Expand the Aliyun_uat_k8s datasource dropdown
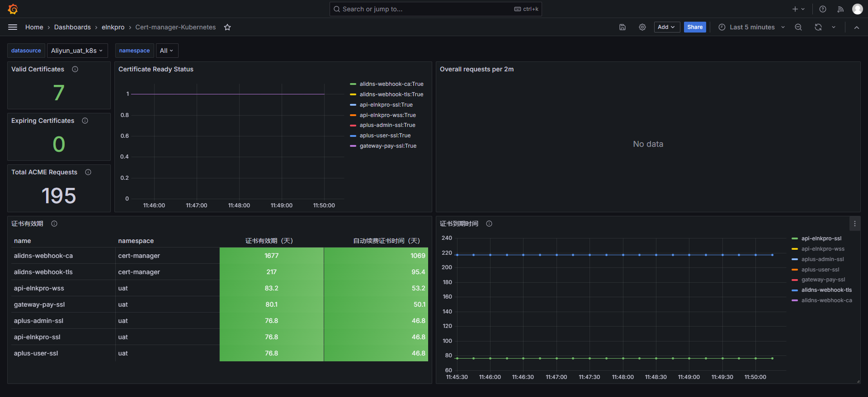The image size is (868, 397). pyautogui.click(x=77, y=51)
